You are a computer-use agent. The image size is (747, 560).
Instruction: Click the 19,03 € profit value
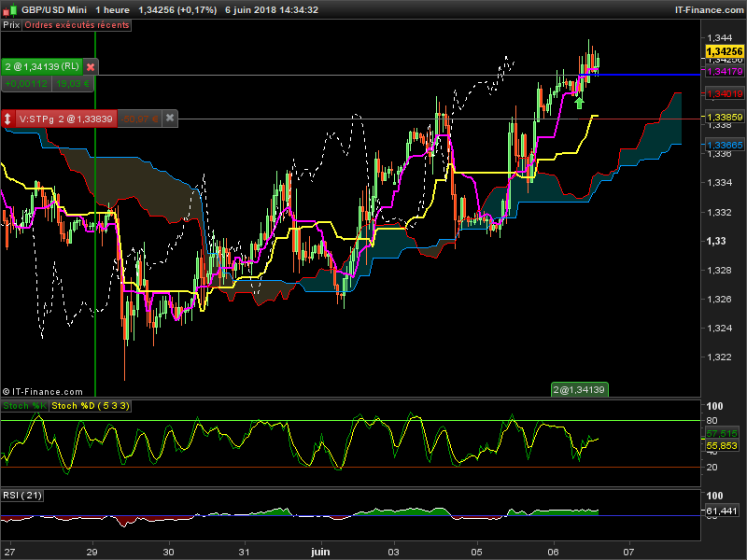coord(73,84)
